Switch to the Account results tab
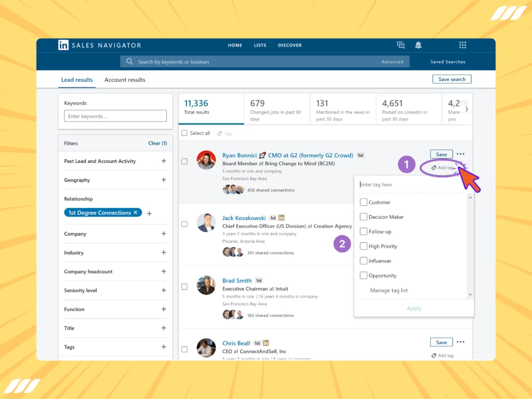The width and height of the screenshot is (532, 399). pyautogui.click(x=125, y=79)
